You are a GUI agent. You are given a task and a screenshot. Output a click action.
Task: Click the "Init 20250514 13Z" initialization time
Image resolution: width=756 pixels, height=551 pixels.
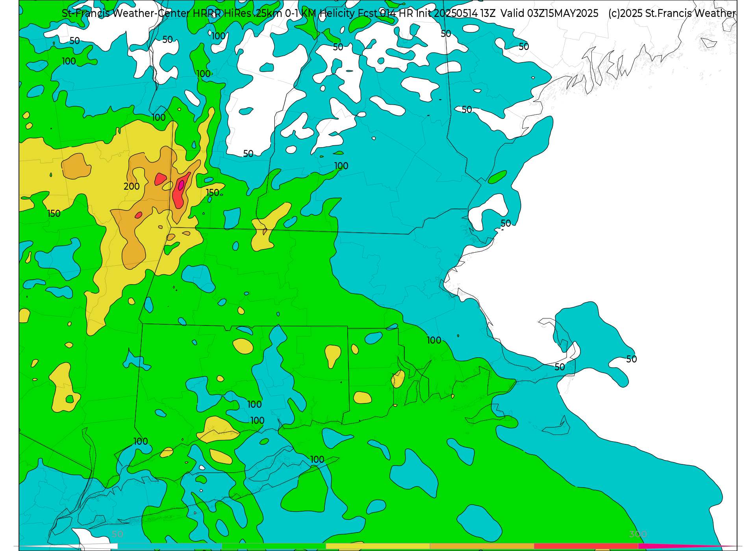[x=456, y=13]
